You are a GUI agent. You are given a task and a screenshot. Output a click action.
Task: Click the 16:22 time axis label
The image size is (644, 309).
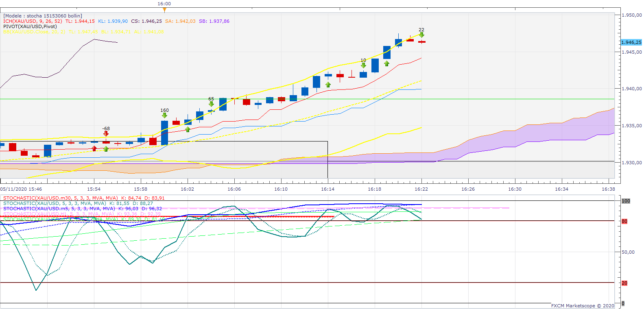click(421, 189)
